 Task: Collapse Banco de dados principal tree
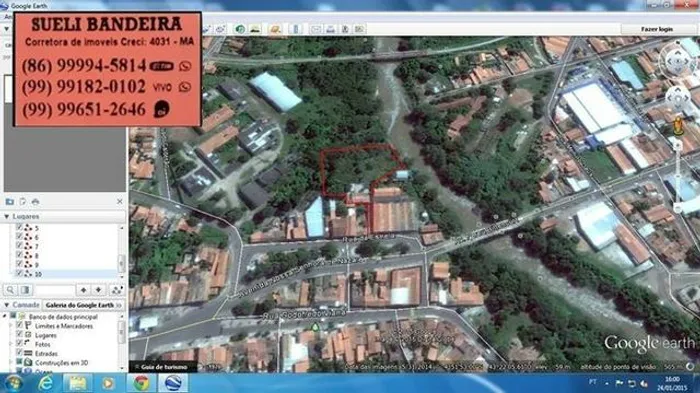click(x=4, y=316)
